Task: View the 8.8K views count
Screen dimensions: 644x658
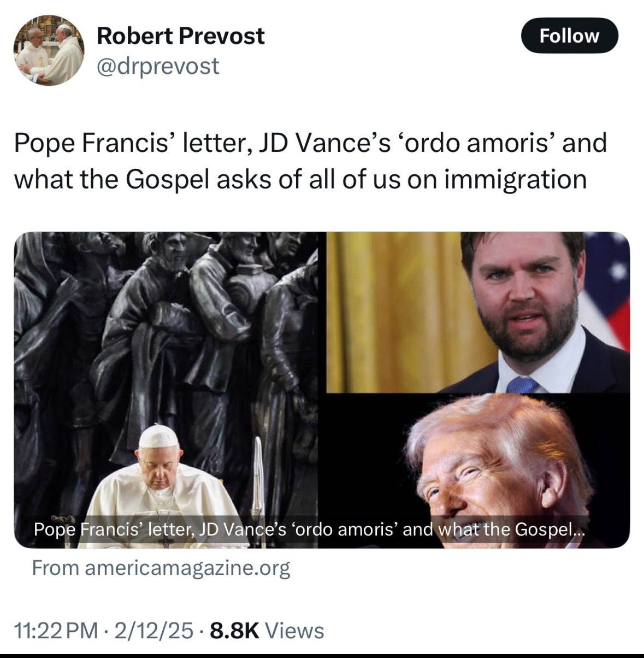Action: (x=234, y=631)
